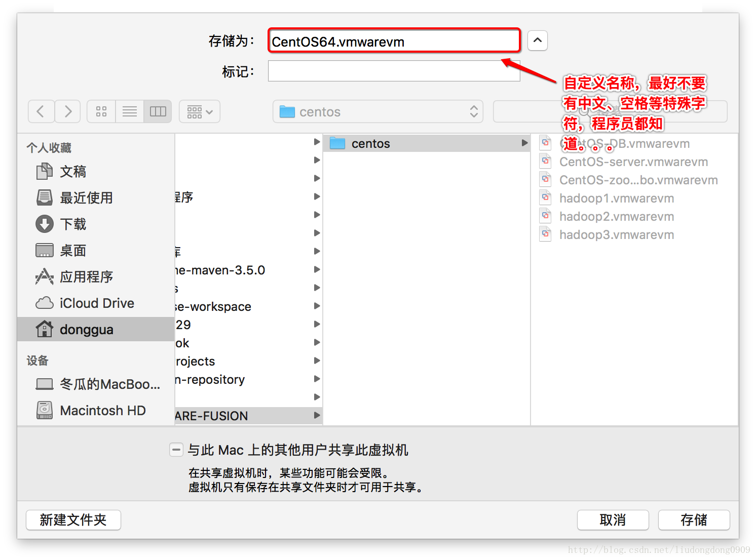The height and width of the screenshot is (560, 756).
Task: Click the 应用程序 applications icon
Action: click(x=45, y=276)
